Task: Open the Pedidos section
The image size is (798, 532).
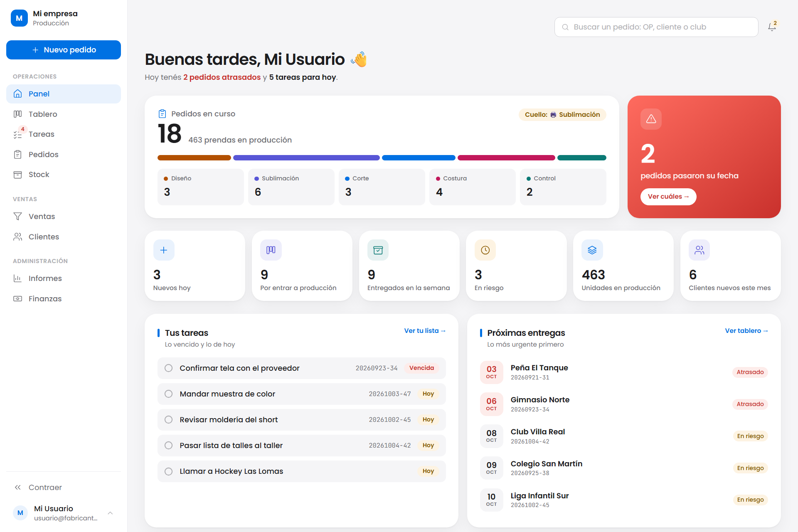Action: (x=64, y=155)
